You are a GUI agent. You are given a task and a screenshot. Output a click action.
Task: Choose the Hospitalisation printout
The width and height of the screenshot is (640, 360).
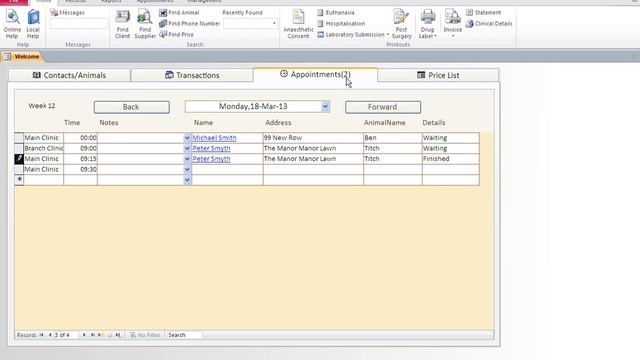pos(341,24)
